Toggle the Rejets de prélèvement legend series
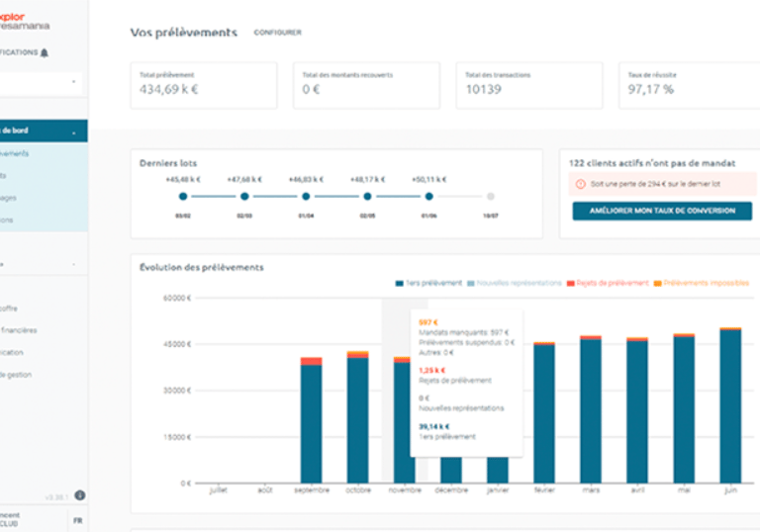The image size is (760, 532). pos(608,283)
